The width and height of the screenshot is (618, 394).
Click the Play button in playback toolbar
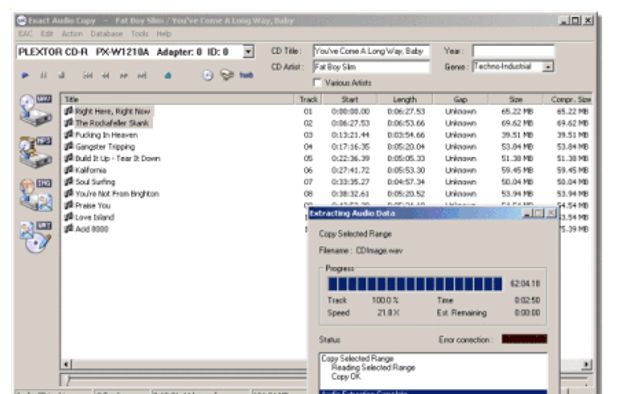pos(25,75)
